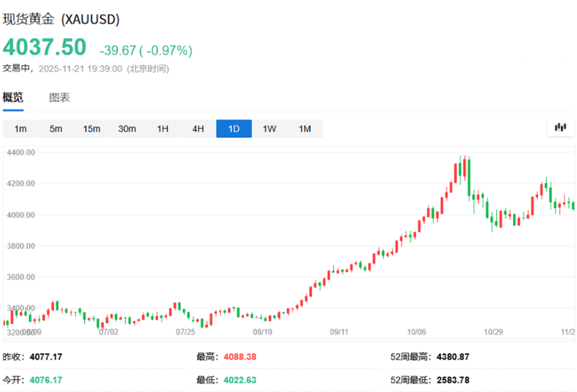Click the 08/19 date label on axis

(x=262, y=331)
